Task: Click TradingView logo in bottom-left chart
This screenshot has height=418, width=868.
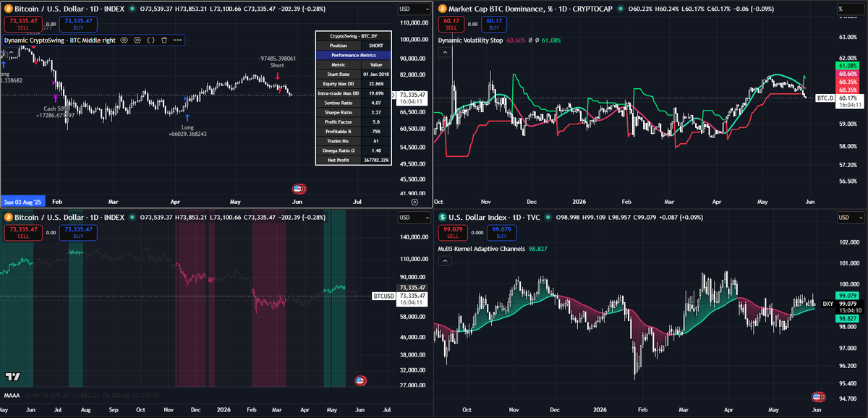Action: pyautogui.click(x=12, y=378)
